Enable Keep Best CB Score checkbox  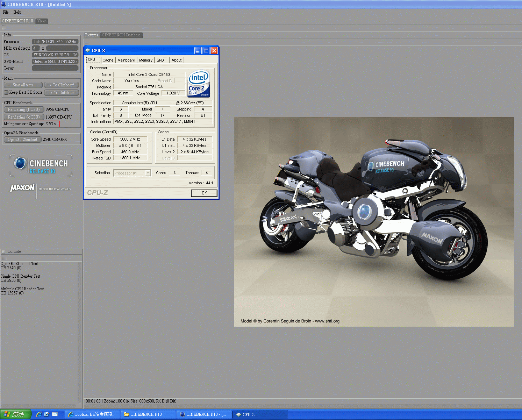[6, 93]
